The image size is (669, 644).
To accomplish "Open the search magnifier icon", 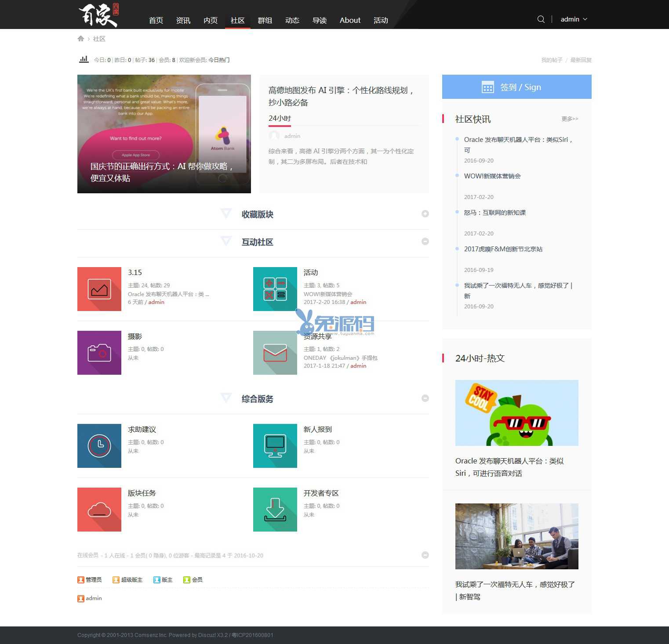I will tap(541, 19).
